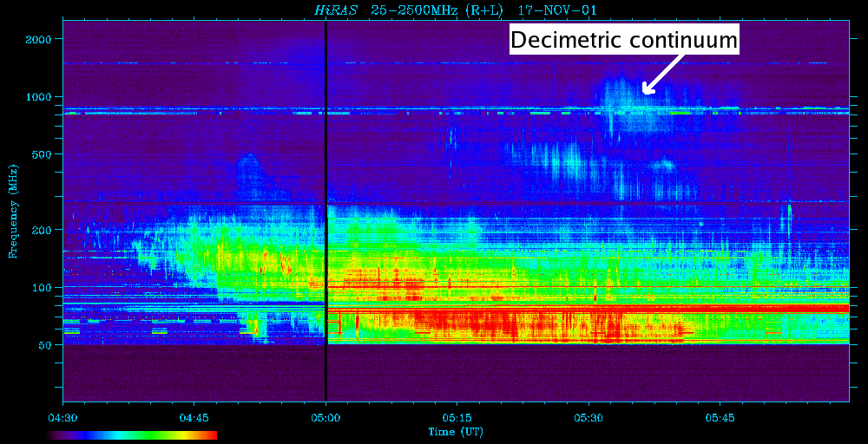868x444 pixels.
Task: Click the black vertical line at 05:00
Action: pyautogui.click(x=326, y=212)
